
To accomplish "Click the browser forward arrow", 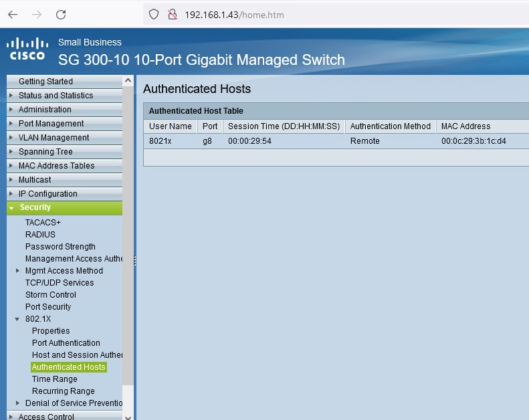I will pos(37,14).
